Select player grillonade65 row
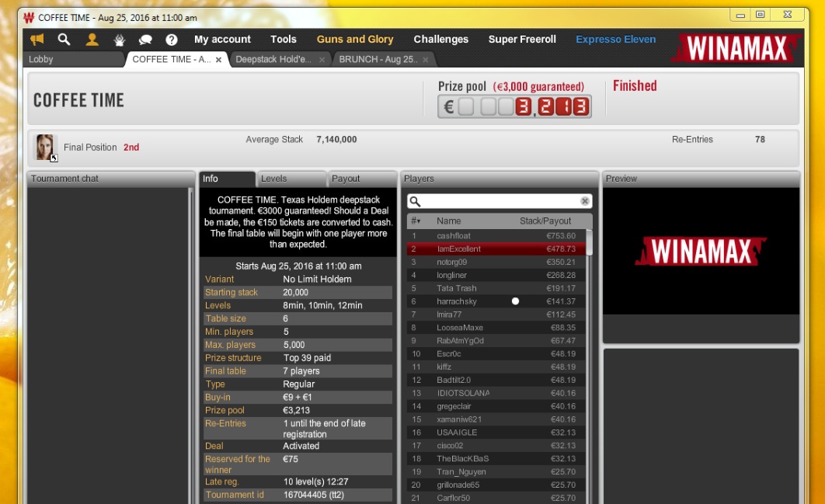 click(x=496, y=485)
